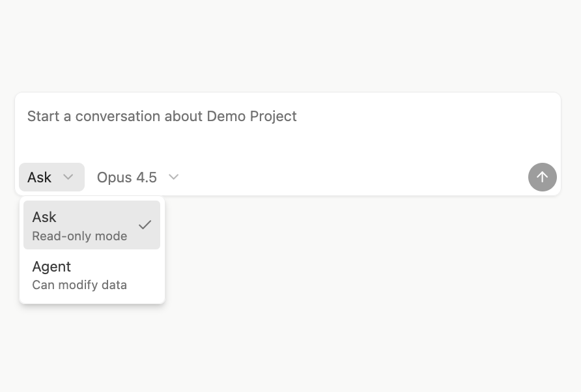Click the "Read-only mode" description
The width and height of the screenshot is (581, 392).
(x=79, y=236)
